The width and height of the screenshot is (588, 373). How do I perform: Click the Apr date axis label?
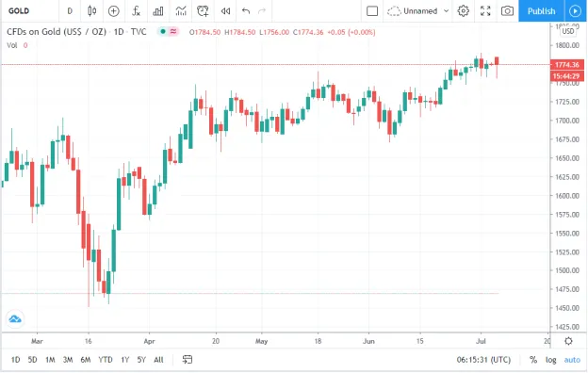pyautogui.click(x=149, y=341)
